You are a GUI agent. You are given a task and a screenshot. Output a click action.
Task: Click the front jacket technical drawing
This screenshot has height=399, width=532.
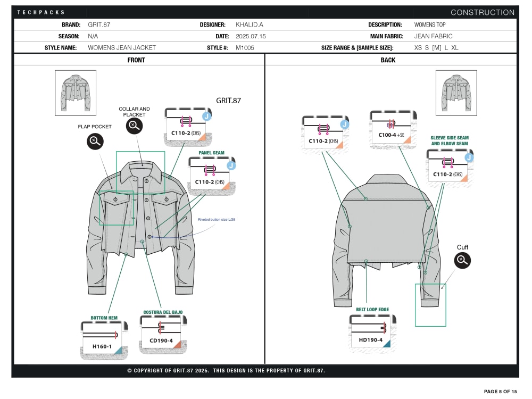(140, 228)
